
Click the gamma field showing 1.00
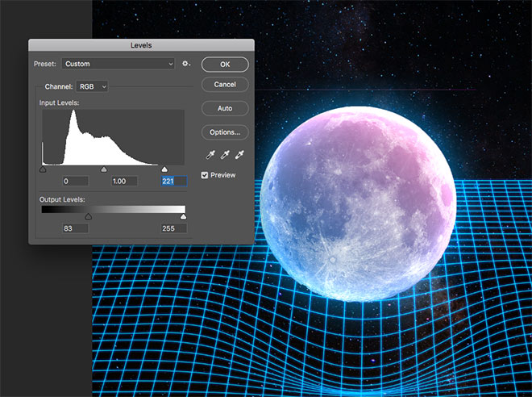click(124, 181)
